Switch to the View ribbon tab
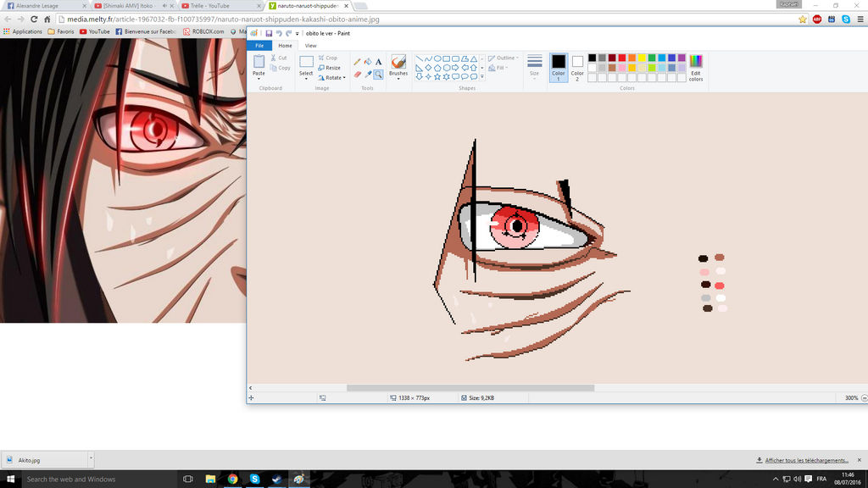 tap(310, 46)
